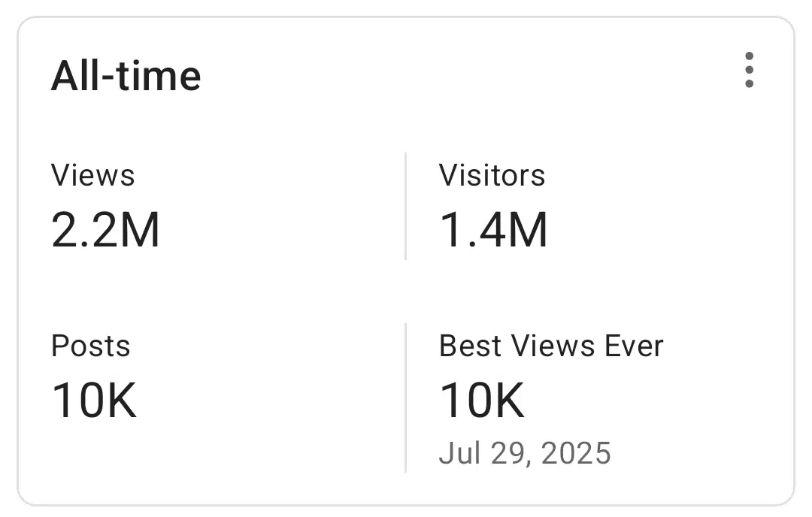Open the All-time card options menu
This screenshot has width=812, height=517.
click(x=749, y=70)
